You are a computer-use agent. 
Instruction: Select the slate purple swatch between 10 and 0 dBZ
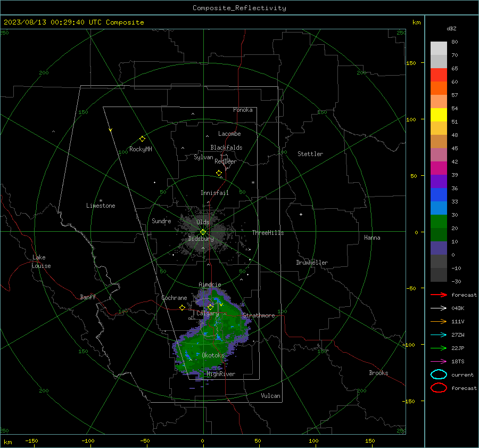point(439,248)
